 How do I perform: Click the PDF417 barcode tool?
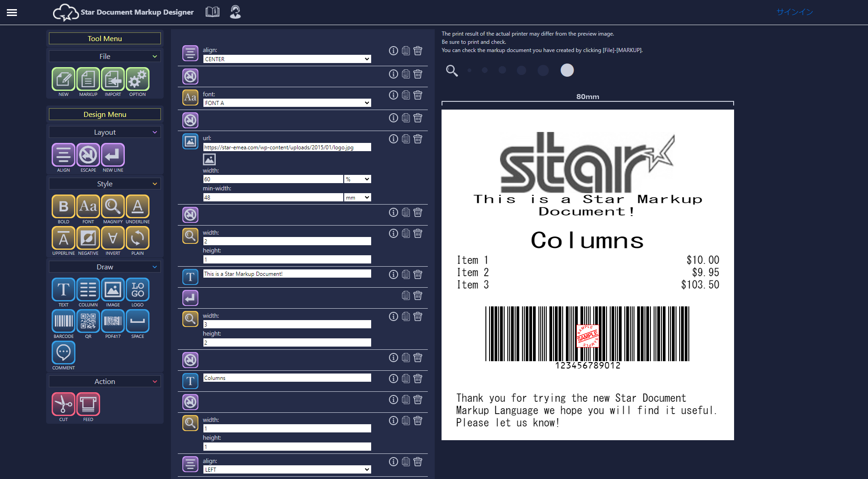[113, 321]
